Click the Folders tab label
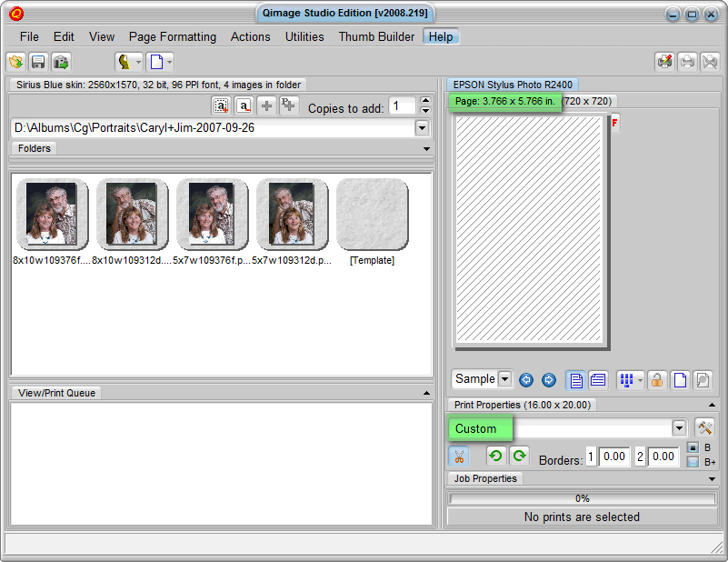 [34, 148]
